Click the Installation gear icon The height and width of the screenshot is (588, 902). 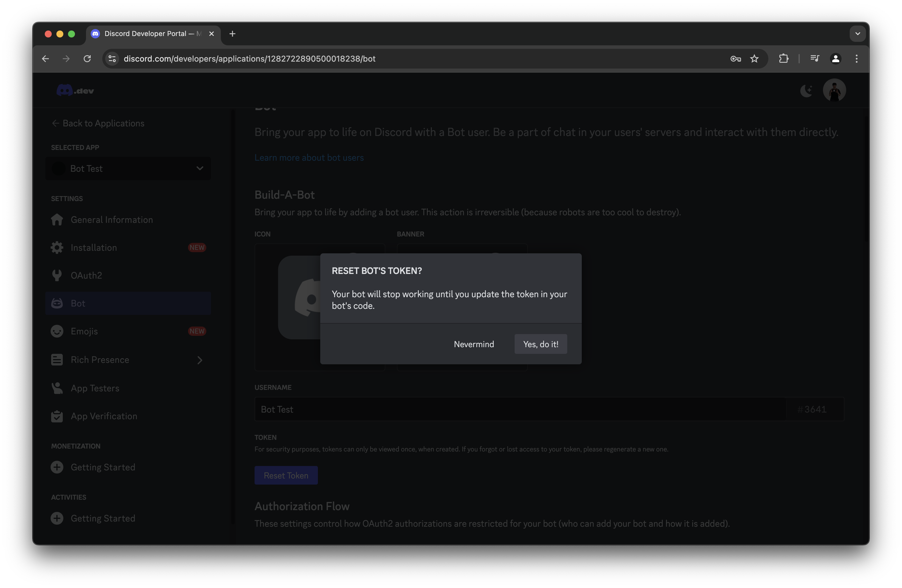pos(57,248)
